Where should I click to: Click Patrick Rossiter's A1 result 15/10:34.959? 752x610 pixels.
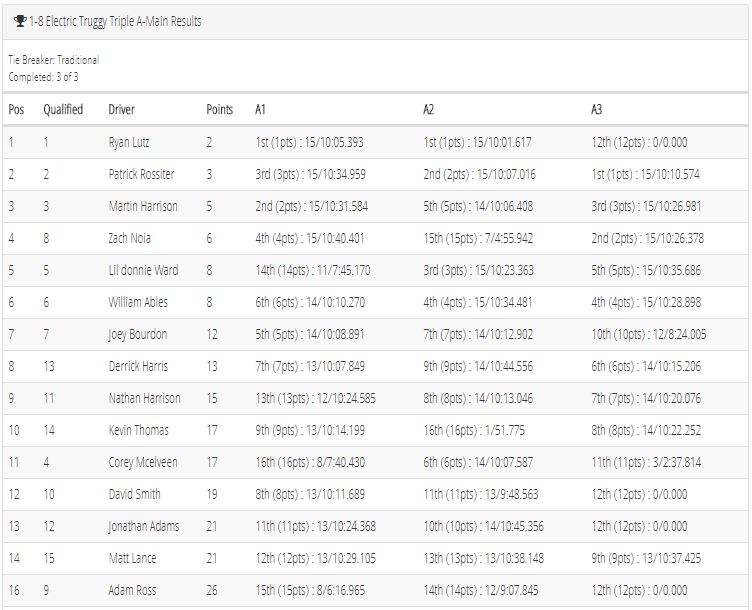(x=336, y=174)
